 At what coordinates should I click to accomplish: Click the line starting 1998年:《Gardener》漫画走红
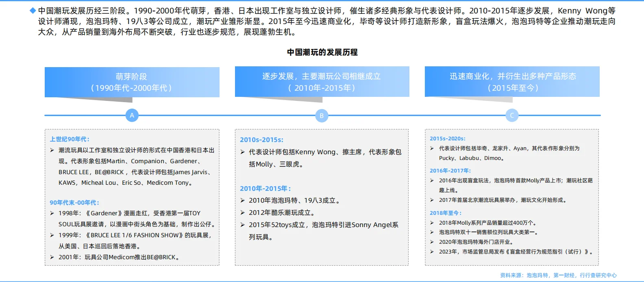click(129, 213)
